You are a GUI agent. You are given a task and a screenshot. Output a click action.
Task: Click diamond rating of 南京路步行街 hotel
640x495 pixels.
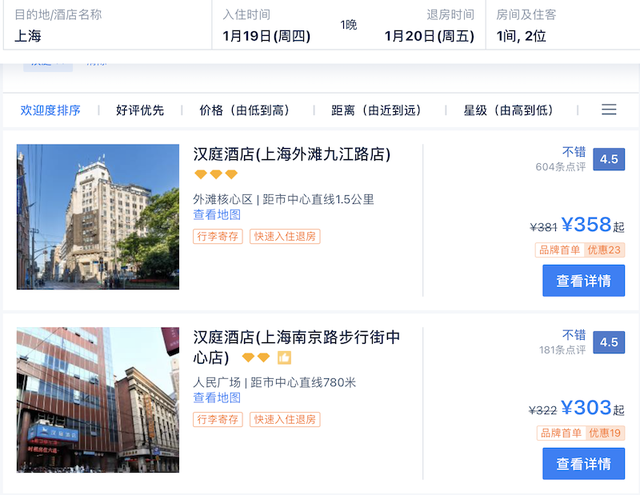(x=256, y=358)
